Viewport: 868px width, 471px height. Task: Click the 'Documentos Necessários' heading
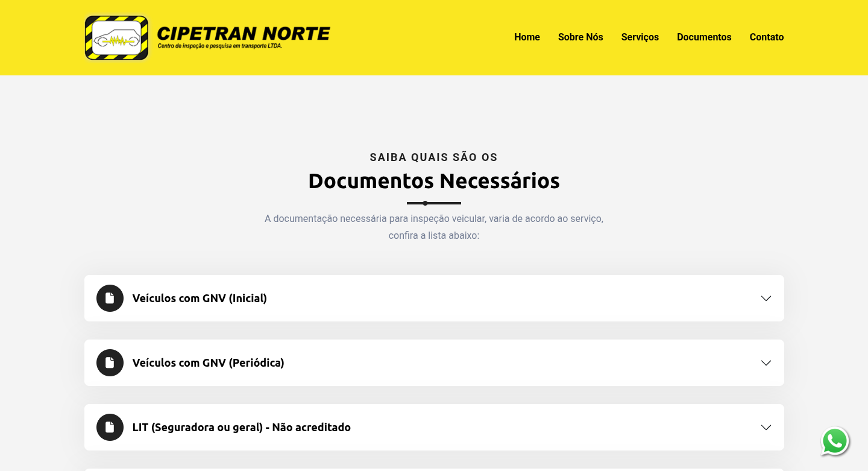(434, 181)
